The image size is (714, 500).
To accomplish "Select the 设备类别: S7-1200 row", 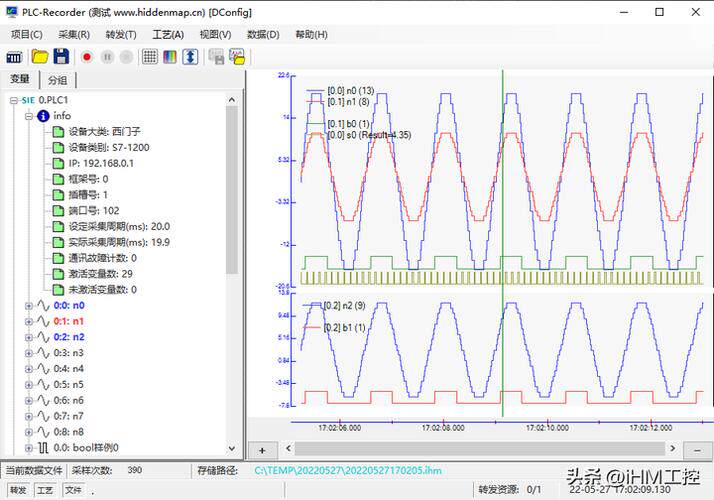I will pyautogui.click(x=101, y=148).
